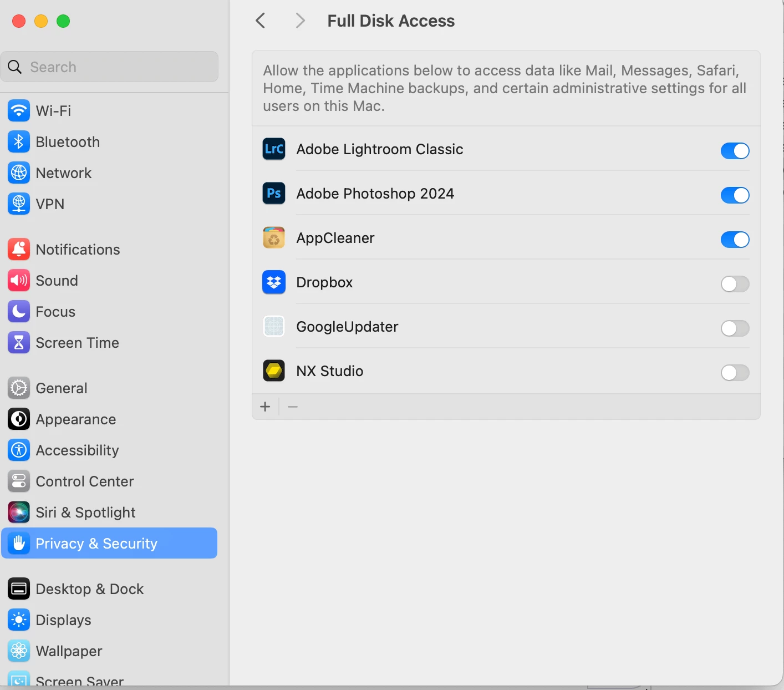
Task: Click the Full Disk Access title
Action: [391, 21]
